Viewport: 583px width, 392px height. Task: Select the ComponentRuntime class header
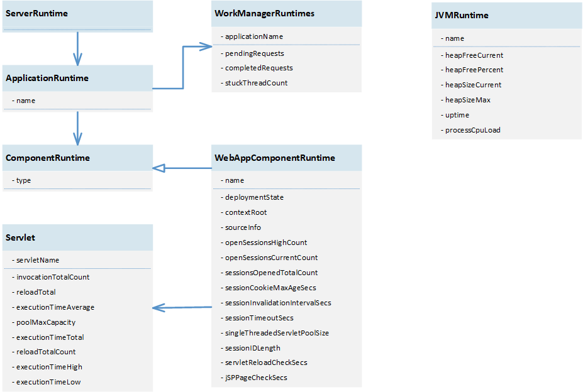[75, 158]
